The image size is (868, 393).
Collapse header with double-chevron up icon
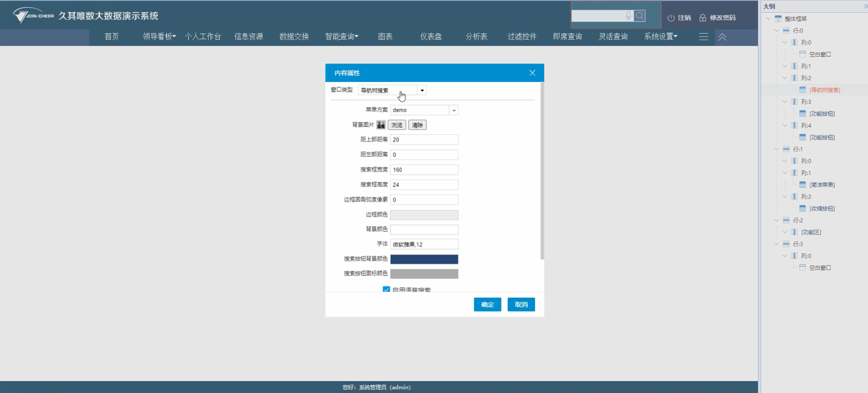click(722, 37)
